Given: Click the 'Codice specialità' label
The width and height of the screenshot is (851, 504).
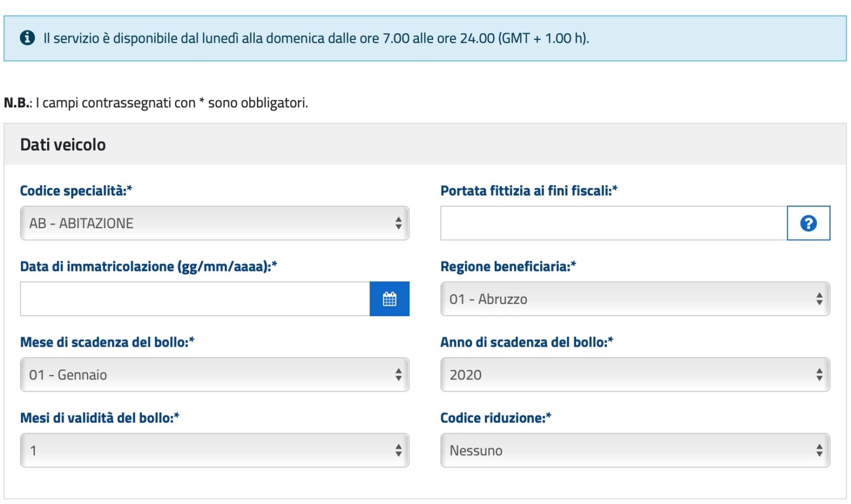Looking at the screenshot, I should (76, 191).
